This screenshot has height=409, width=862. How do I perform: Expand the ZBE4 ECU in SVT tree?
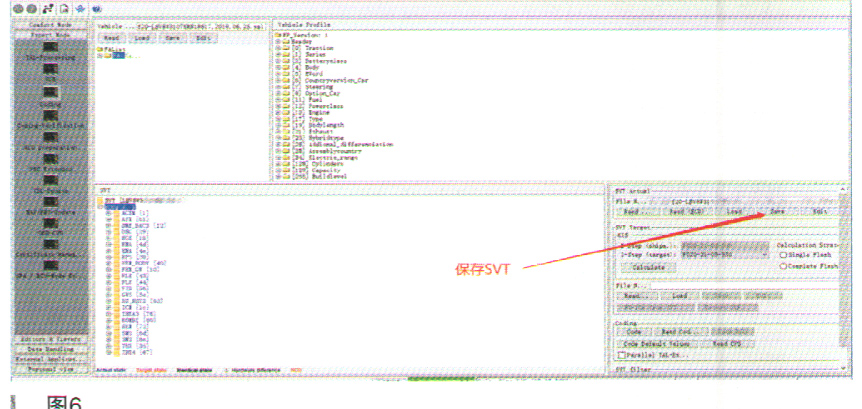(x=109, y=352)
